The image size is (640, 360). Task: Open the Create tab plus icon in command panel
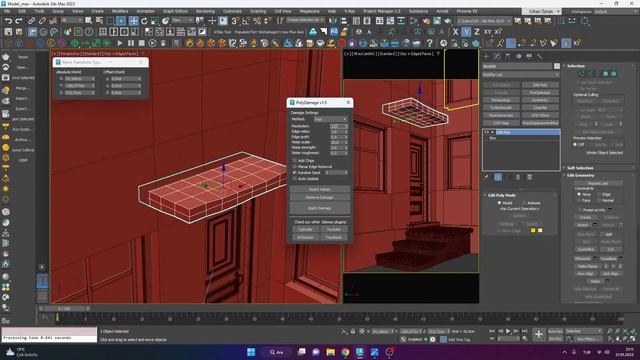[487, 56]
